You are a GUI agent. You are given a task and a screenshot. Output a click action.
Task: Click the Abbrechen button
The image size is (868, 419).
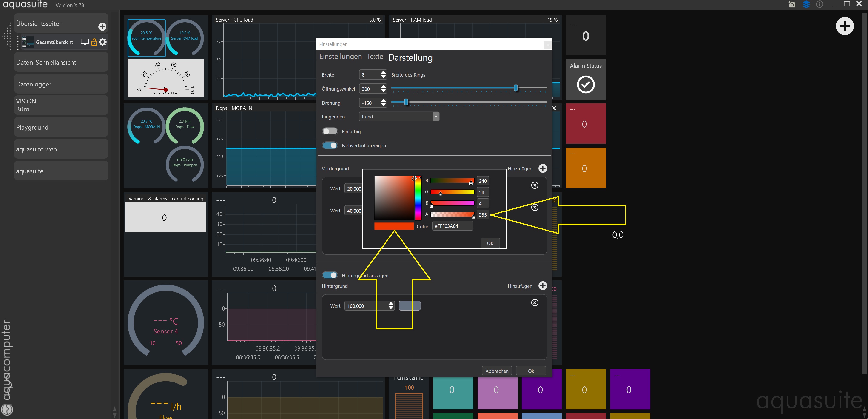click(497, 371)
